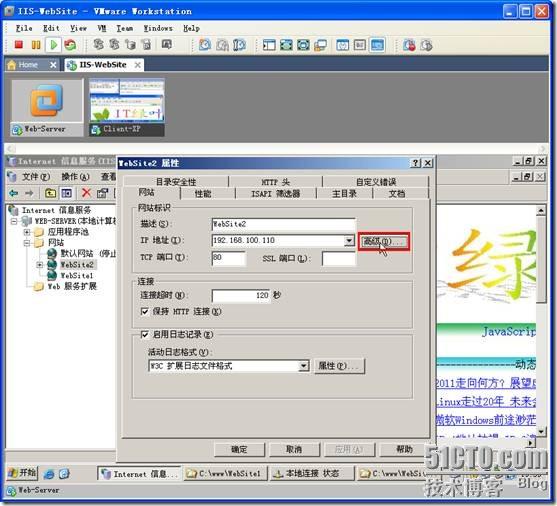
Task: Collapse the WEB-SERVER tree node
Action: [14, 221]
